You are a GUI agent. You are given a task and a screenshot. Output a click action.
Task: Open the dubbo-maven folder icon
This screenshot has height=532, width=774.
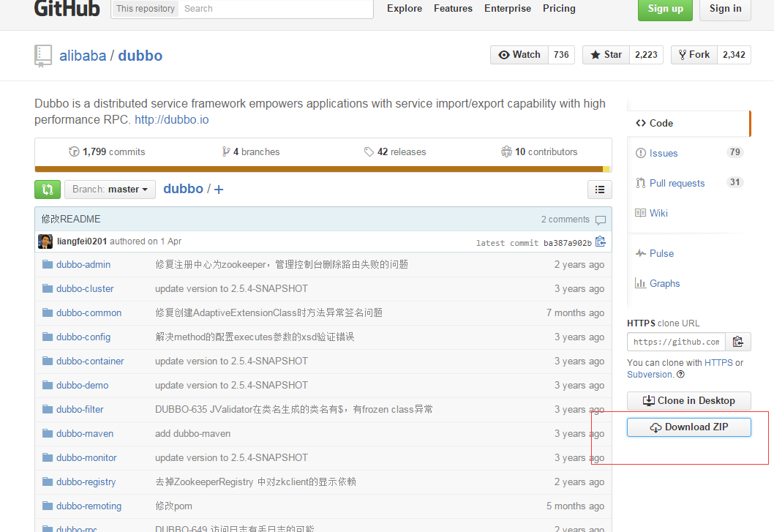coord(48,434)
